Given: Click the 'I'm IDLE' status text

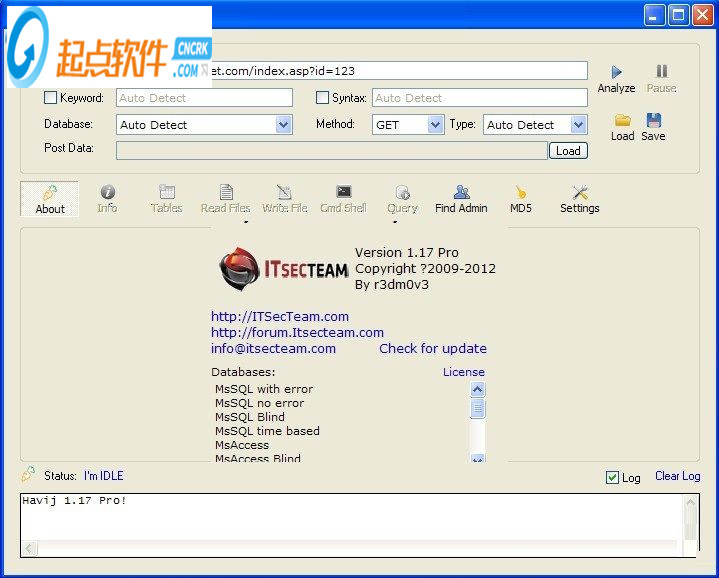Looking at the screenshot, I should click(x=104, y=476).
